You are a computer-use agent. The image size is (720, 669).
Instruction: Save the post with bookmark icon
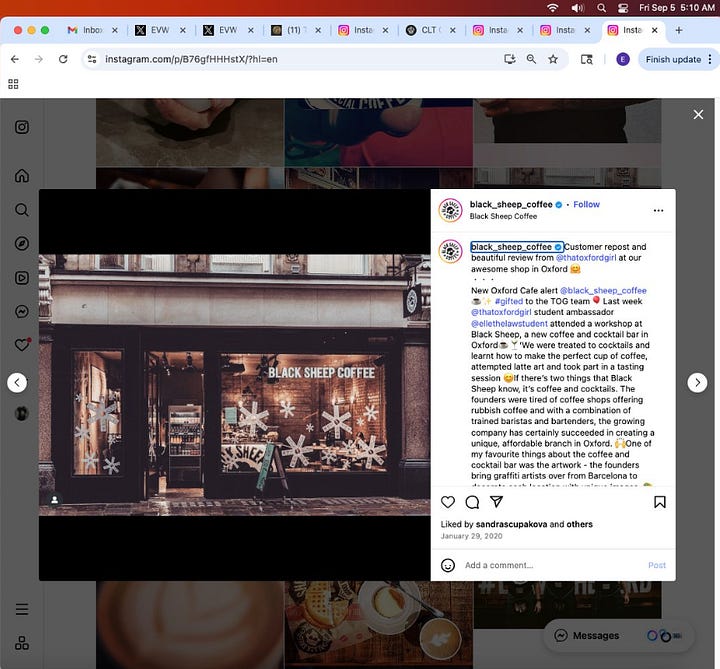click(659, 502)
